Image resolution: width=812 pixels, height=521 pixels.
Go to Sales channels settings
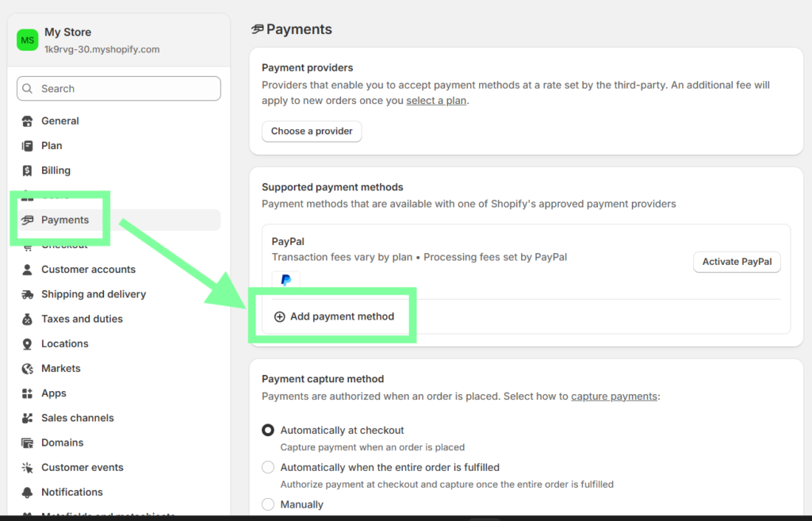coord(78,418)
